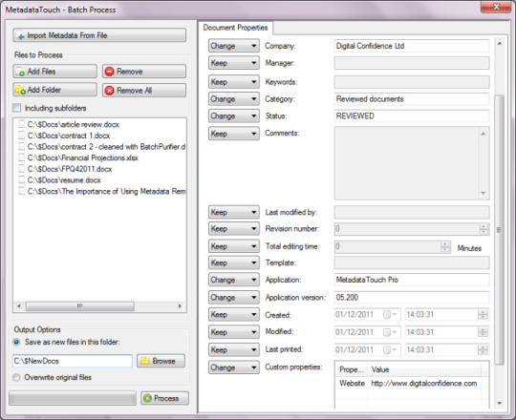Click the output folder path field

(73, 361)
